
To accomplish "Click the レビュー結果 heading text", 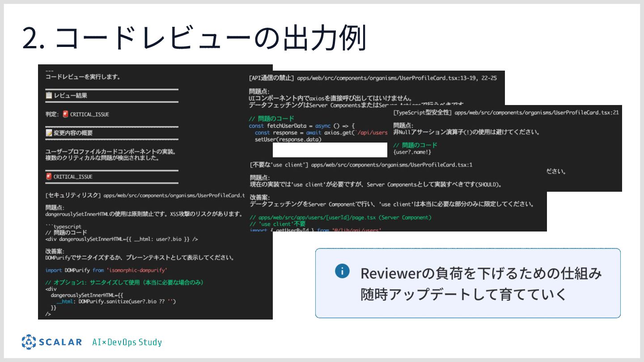I will pyautogui.click(x=70, y=95).
